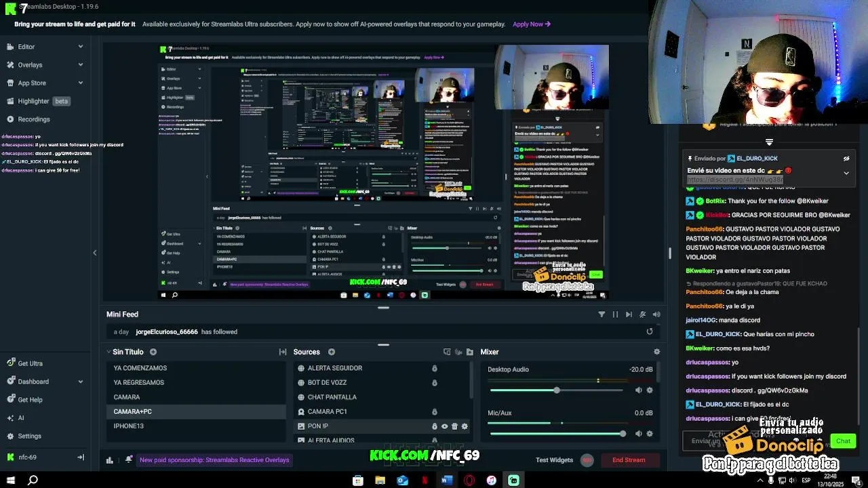Open Netflix from the Windows taskbar
This screenshot has width=868, height=488.
click(425, 481)
